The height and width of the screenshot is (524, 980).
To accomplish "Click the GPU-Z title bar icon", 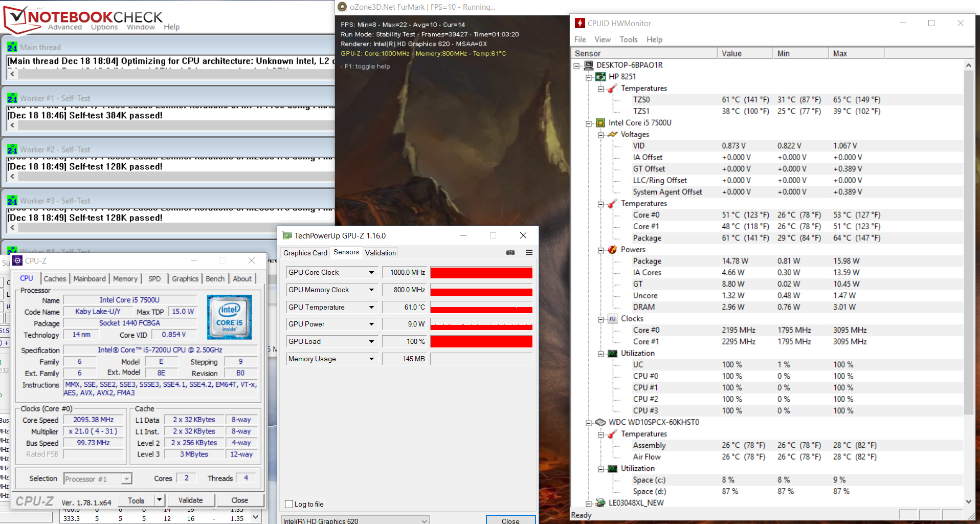I will pyautogui.click(x=287, y=235).
